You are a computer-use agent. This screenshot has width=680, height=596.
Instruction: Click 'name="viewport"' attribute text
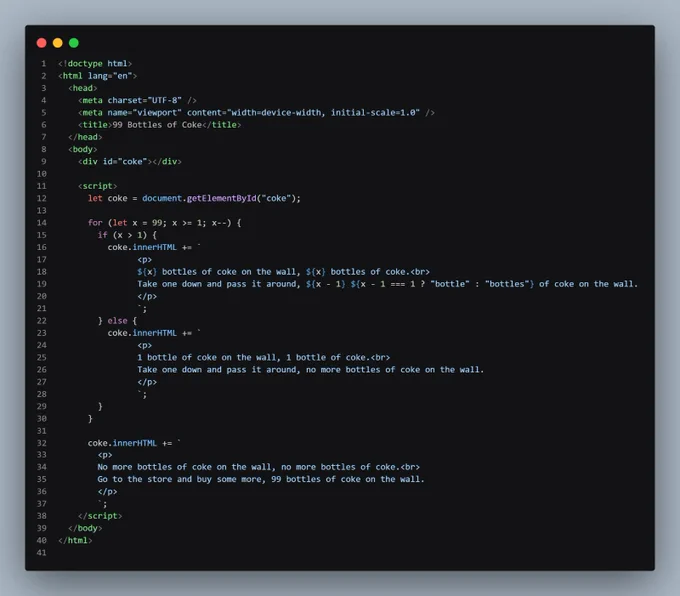(x=144, y=112)
